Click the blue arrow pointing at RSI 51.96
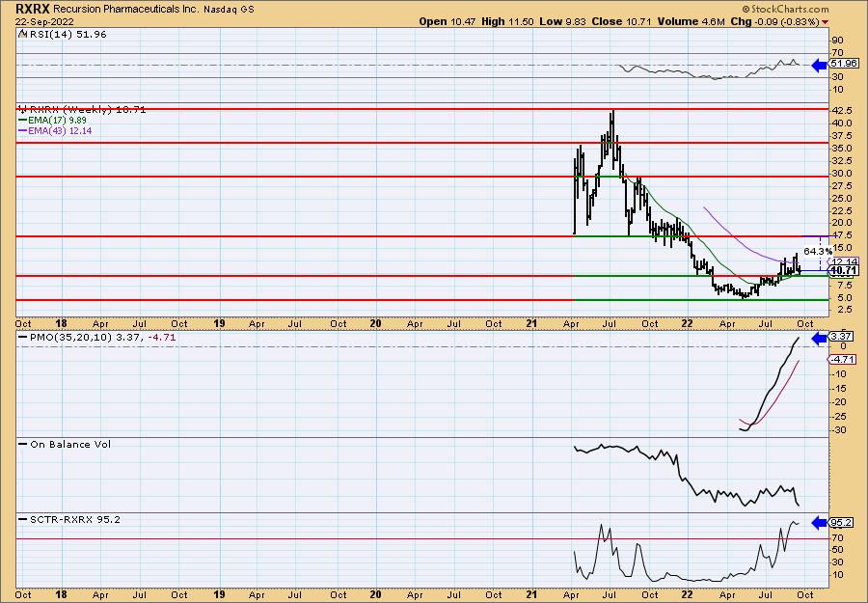Screen dimensions: 868x603 click(x=819, y=66)
